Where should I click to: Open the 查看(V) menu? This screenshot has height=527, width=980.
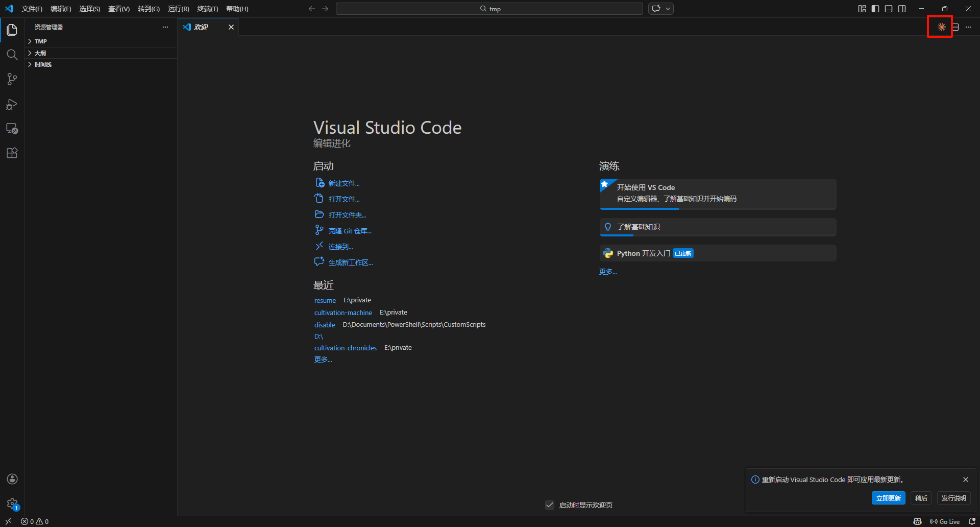click(x=119, y=9)
